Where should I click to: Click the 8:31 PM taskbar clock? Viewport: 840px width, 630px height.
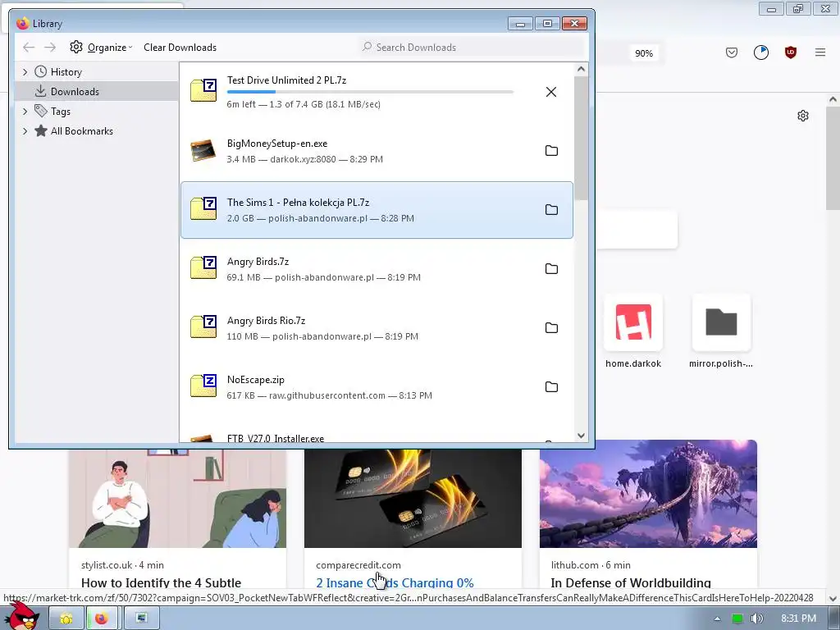coord(799,619)
